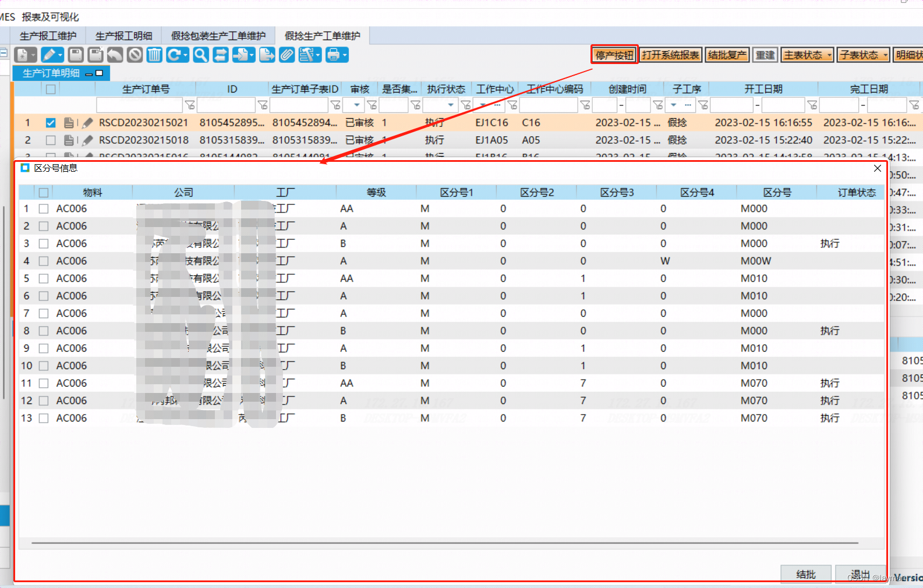The width and height of the screenshot is (923, 588).
Task: Click the filter funnel beside ID filter box
Action: (x=263, y=105)
